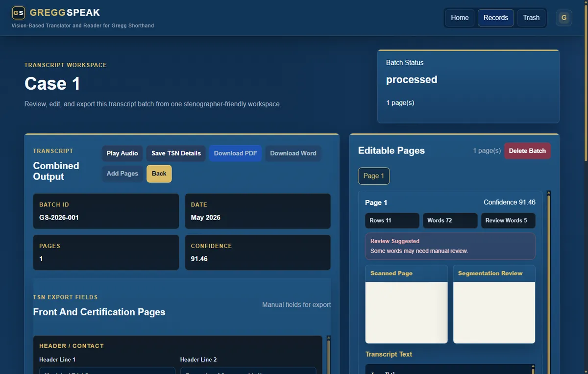The height and width of the screenshot is (374, 588).
Task: Download the transcript as PDF
Action: tap(236, 153)
